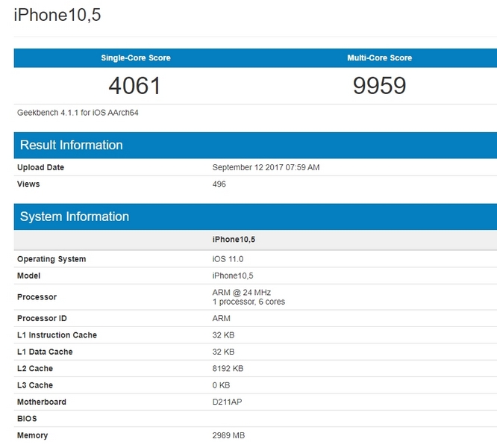
Task: Select the Single-Core Score heading
Action: tap(136, 57)
